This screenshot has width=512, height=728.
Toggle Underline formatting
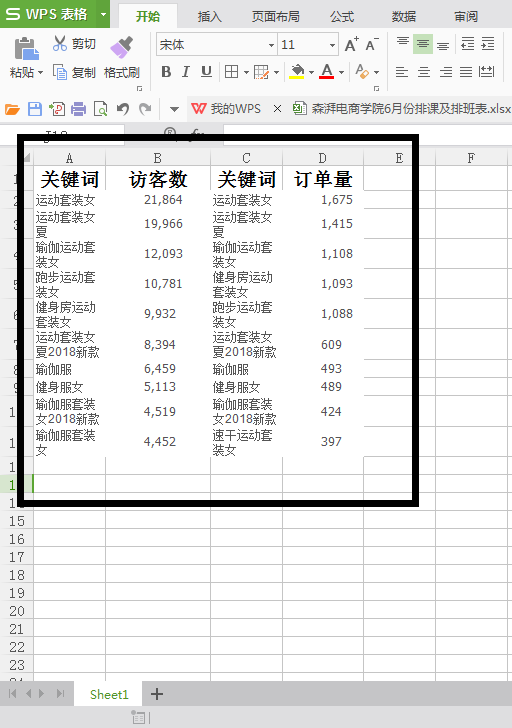[x=206, y=72]
